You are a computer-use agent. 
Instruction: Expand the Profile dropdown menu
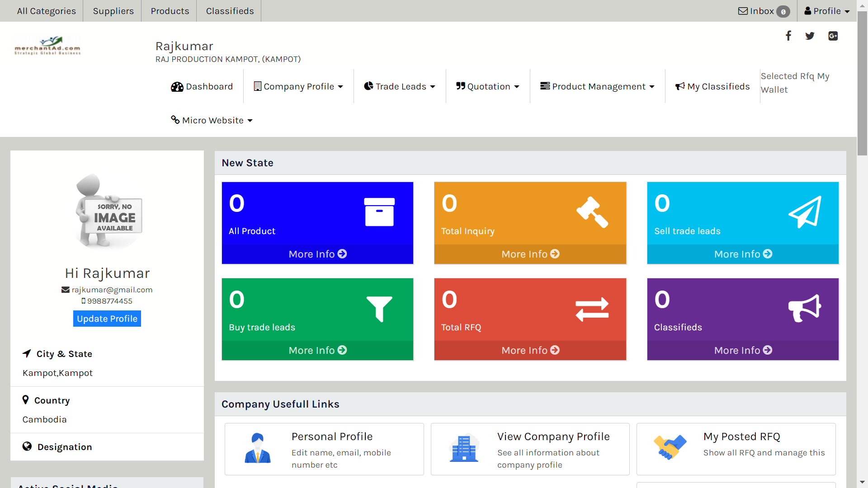[827, 11]
